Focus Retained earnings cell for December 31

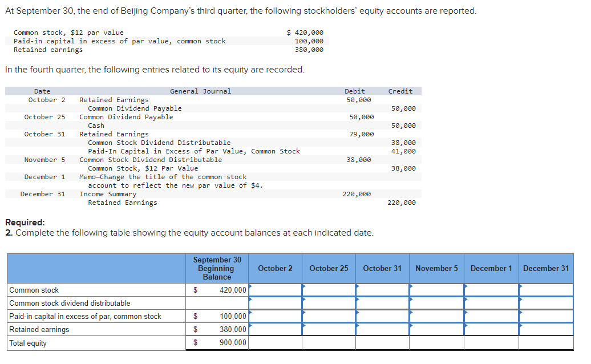coord(546,329)
